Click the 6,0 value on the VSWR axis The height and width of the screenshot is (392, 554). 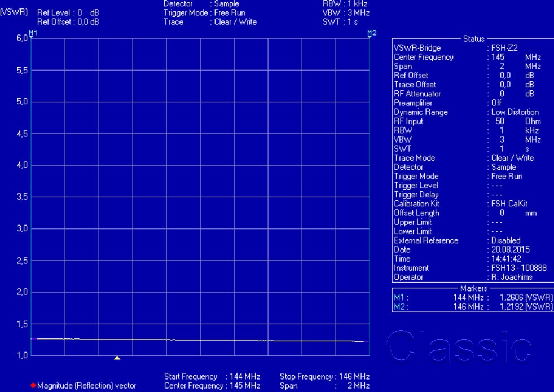click(x=22, y=38)
